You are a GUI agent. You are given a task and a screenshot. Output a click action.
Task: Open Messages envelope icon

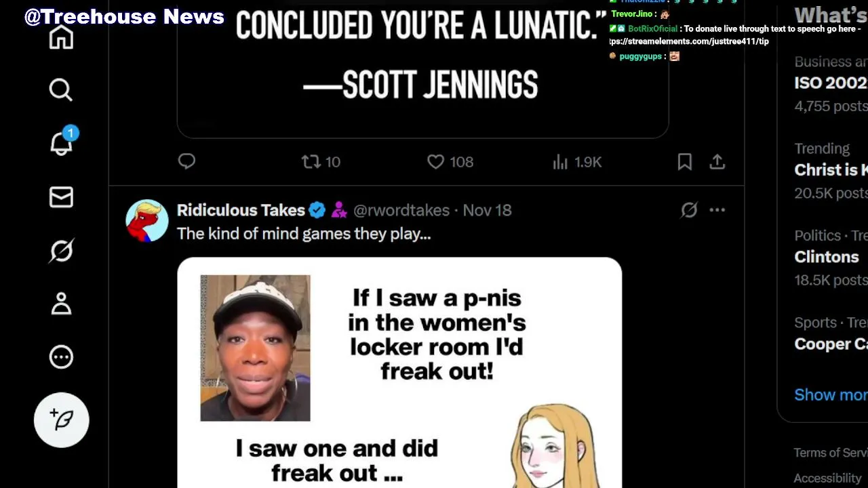pos(61,197)
